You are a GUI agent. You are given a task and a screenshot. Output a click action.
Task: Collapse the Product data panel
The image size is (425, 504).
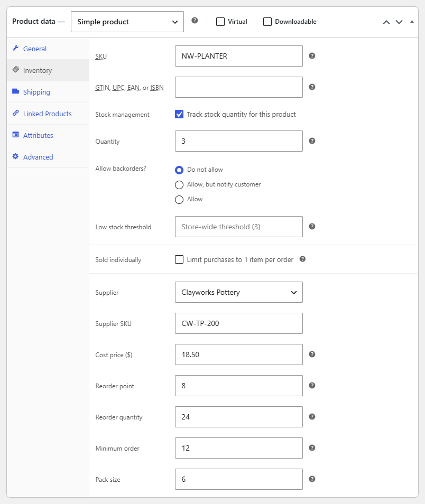[412, 22]
